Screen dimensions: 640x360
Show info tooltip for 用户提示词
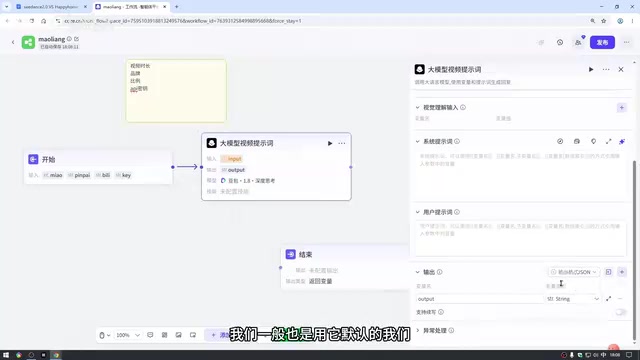coord(457,212)
